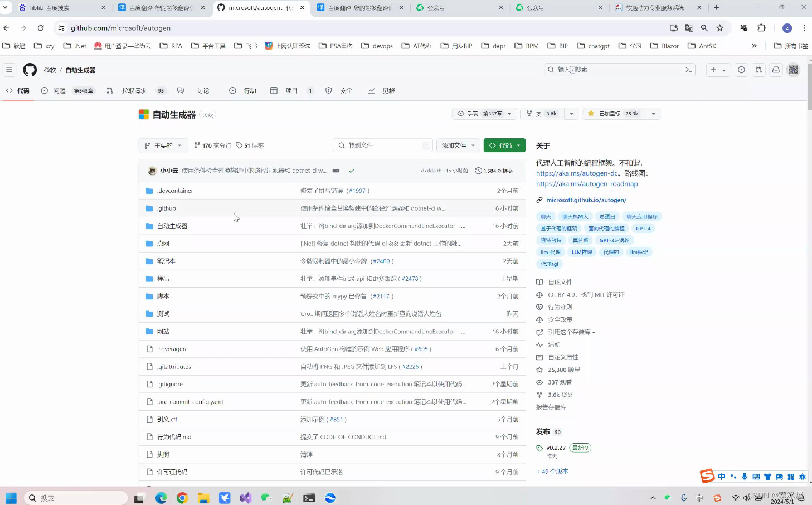The image size is (812, 505).
Task: Open the .devcontainer folder
Action: click(x=175, y=191)
